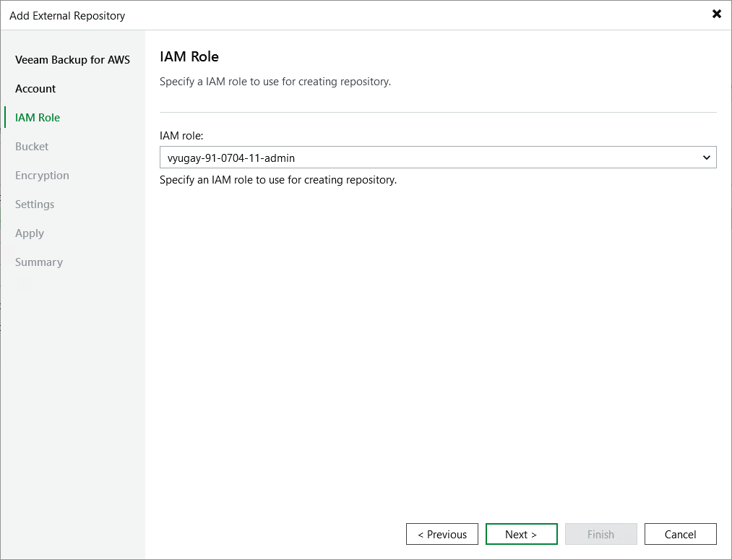The image size is (732, 560).
Task: Cancel the Add External Repository wizard
Action: click(680, 534)
